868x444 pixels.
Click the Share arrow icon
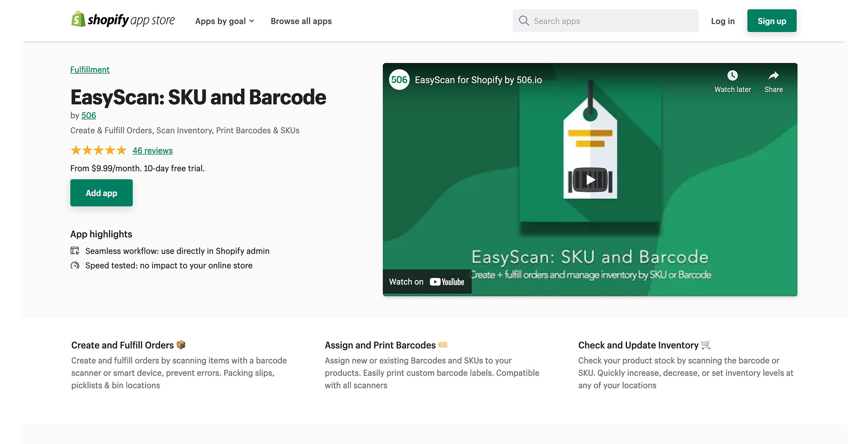click(773, 76)
